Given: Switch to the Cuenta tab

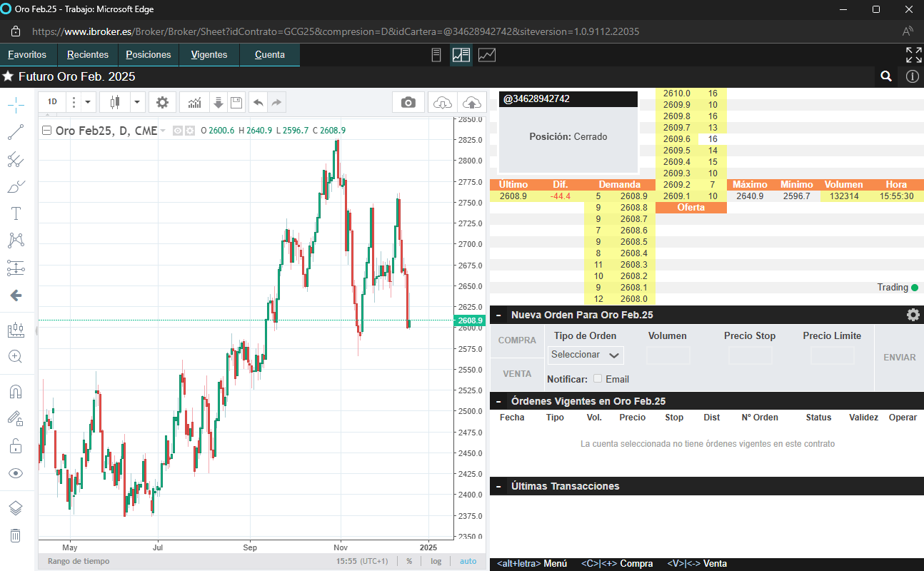Looking at the screenshot, I should click(x=269, y=54).
